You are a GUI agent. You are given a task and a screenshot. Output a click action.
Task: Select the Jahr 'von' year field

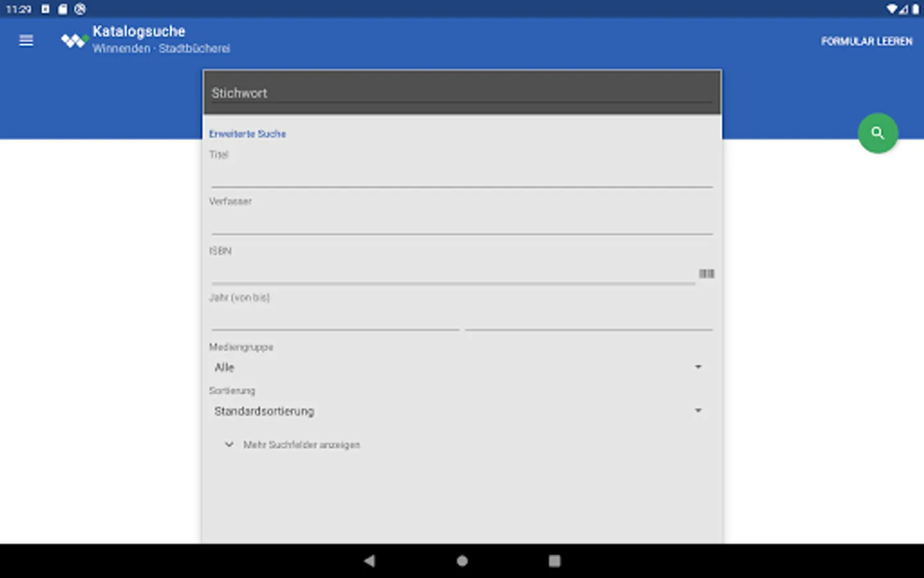coord(335,319)
